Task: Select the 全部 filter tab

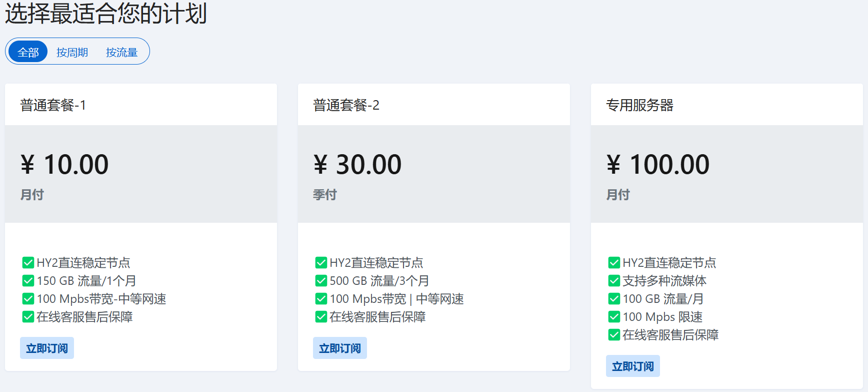Action: pos(28,52)
